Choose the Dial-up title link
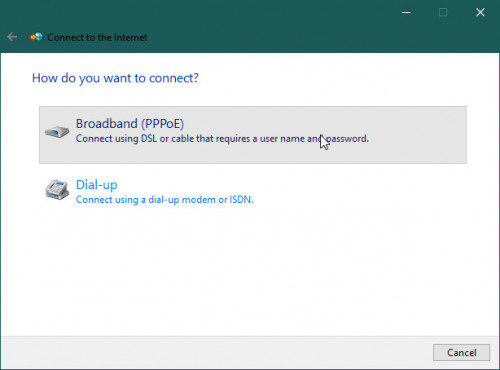The width and height of the screenshot is (500, 370). tap(97, 185)
